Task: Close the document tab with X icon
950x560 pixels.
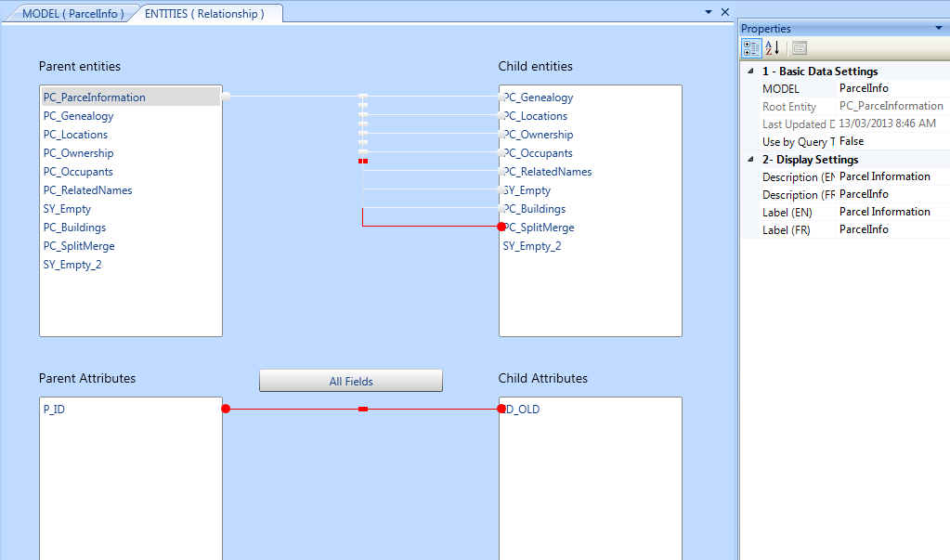Action: click(x=725, y=12)
